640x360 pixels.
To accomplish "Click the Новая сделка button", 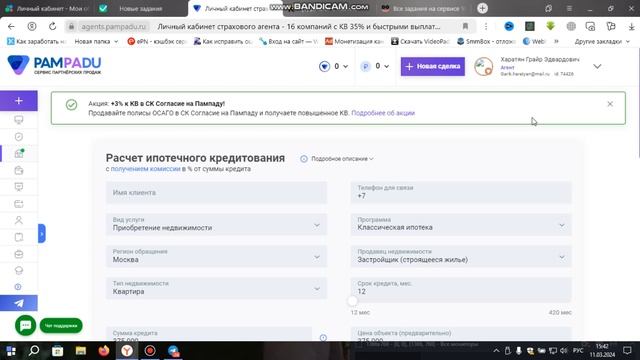I will (433, 66).
